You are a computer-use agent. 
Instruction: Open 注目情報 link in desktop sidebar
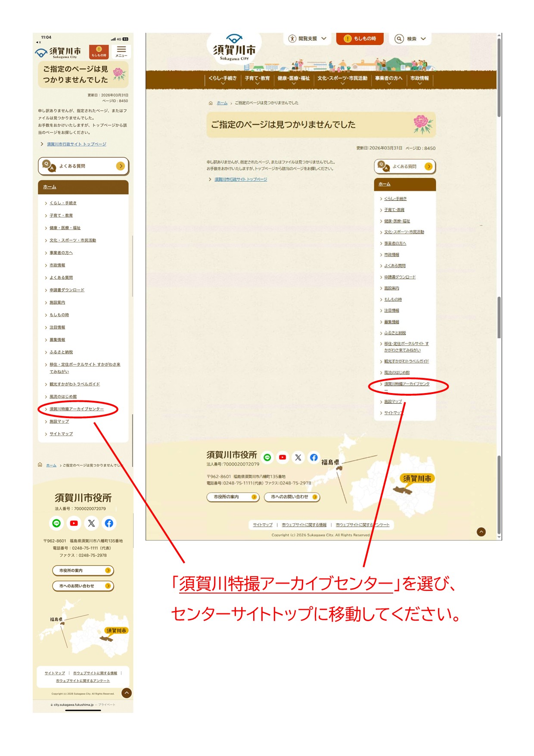391,311
